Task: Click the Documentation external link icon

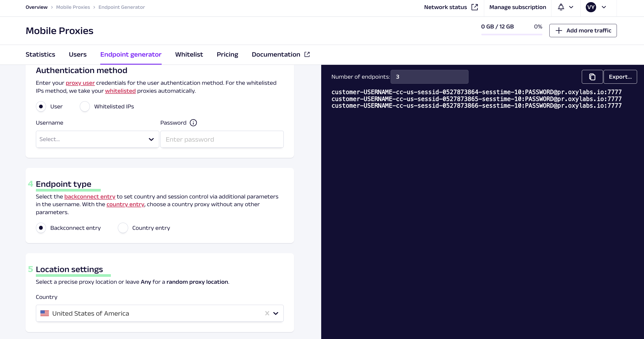Action: (307, 54)
